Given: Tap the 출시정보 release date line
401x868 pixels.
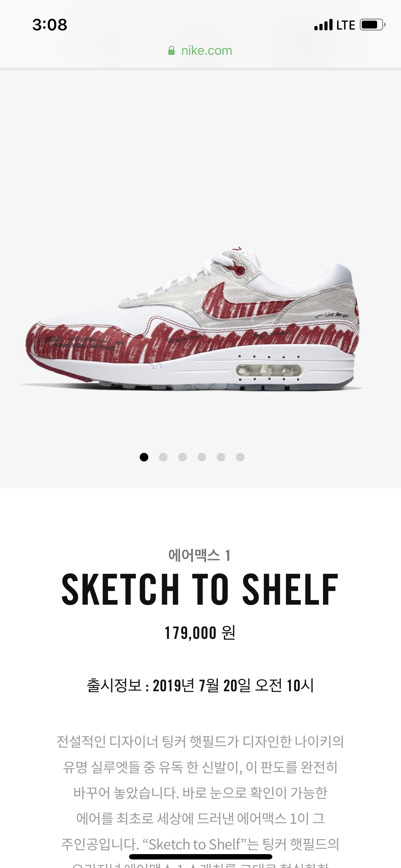Looking at the screenshot, I should [200, 685].
